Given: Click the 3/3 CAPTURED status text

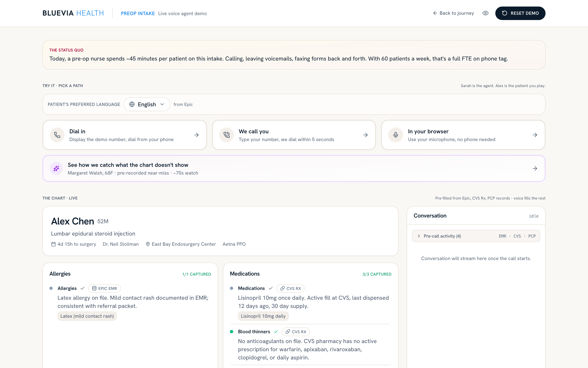Looking at the screenshot, I should pyautogui.click(x=377, y=274).
